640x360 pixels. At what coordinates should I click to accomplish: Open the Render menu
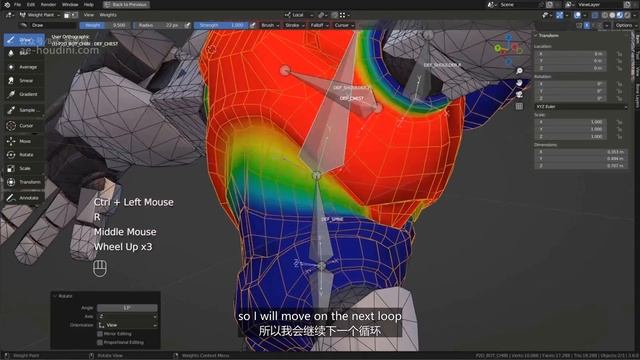(48, 4)
